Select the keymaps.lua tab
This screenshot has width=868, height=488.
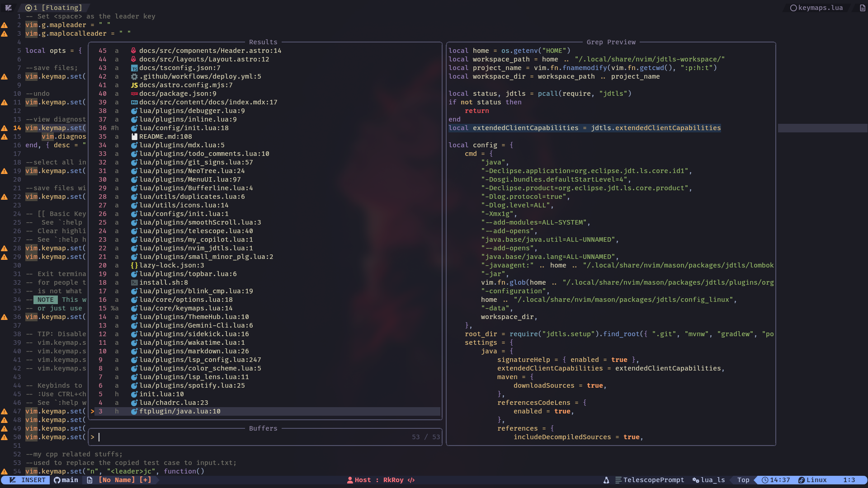point(819,8)
